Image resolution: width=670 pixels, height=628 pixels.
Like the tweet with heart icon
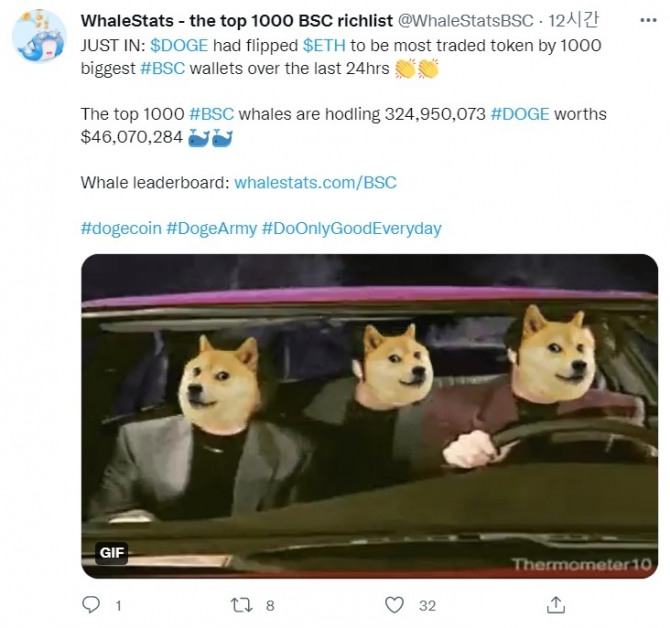pyautogui.click(x=394, y=605)
